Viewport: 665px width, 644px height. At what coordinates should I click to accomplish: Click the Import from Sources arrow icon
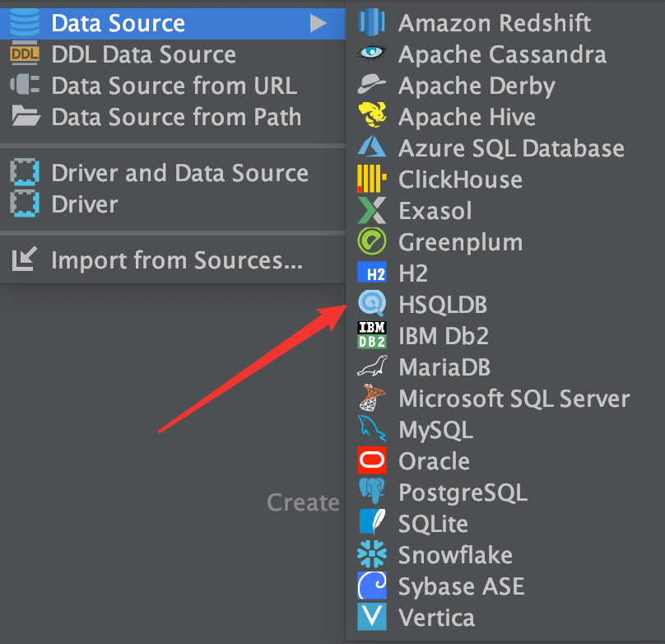coord(24,259)
